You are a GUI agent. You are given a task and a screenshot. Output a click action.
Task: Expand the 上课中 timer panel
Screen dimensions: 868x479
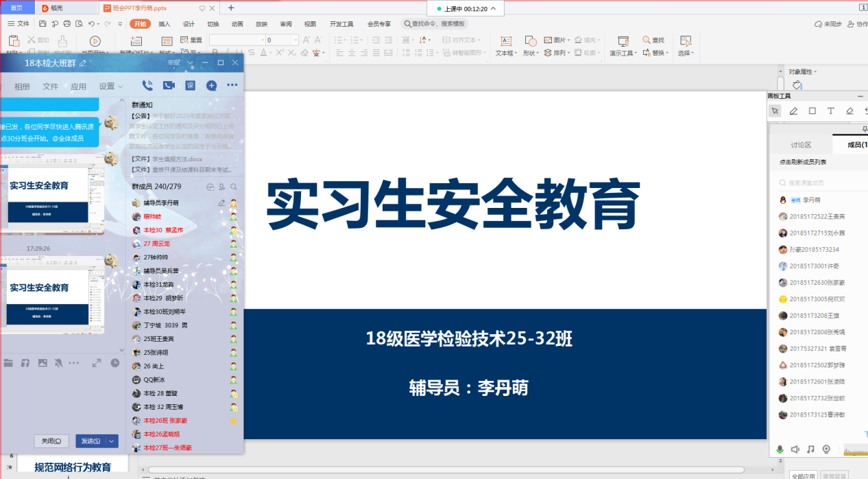493,9
